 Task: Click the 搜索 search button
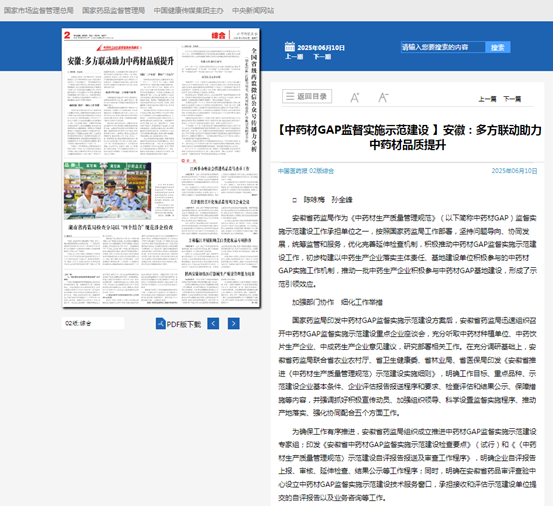click(498, 47)
